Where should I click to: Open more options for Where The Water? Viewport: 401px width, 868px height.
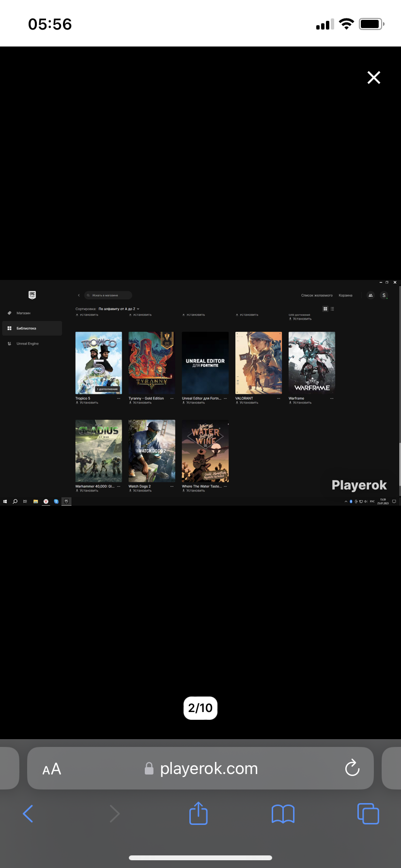point(225,486)
